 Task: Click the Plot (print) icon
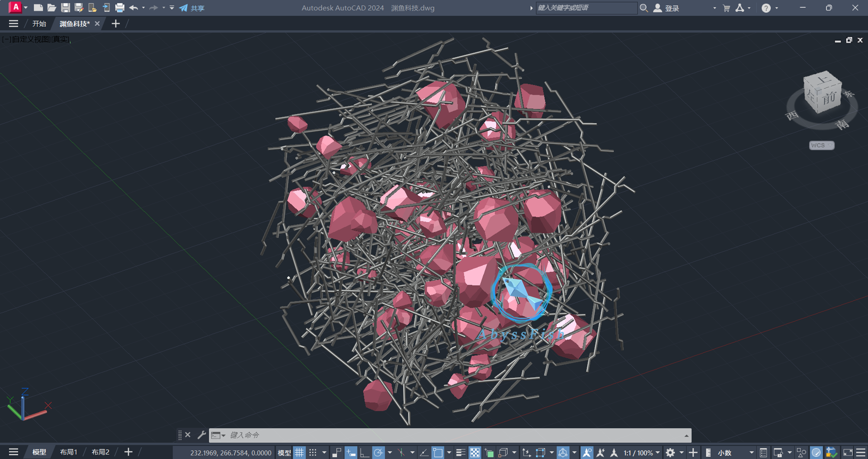(120, 8)
